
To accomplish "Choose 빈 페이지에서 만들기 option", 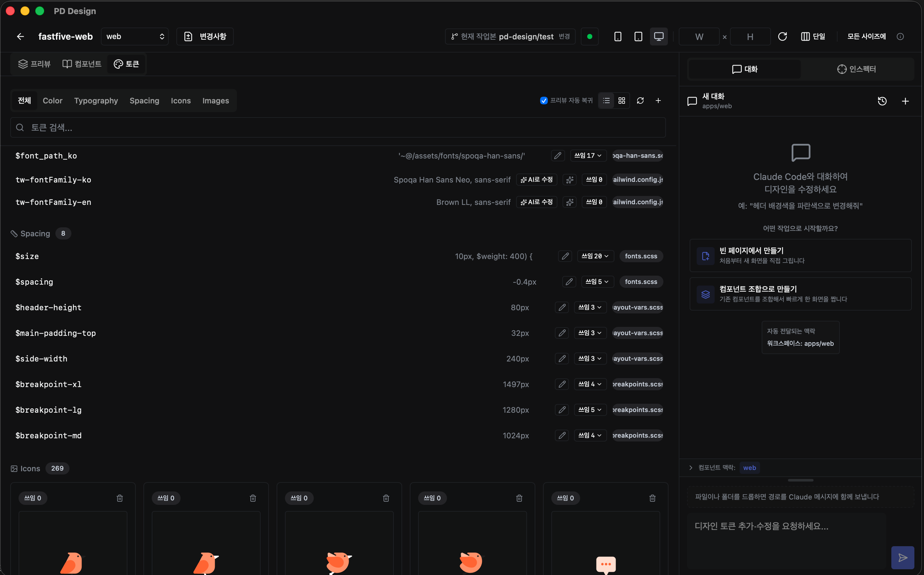I will pos(800,255).
